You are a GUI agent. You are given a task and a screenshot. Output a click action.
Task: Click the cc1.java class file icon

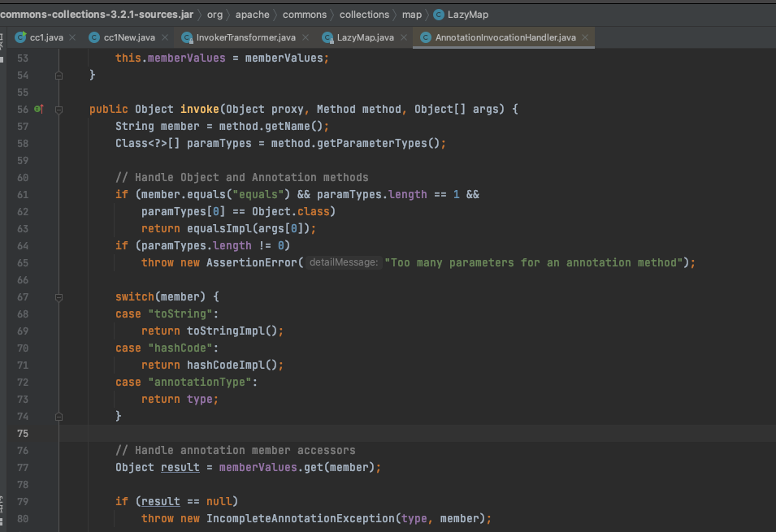pos(20,37)
